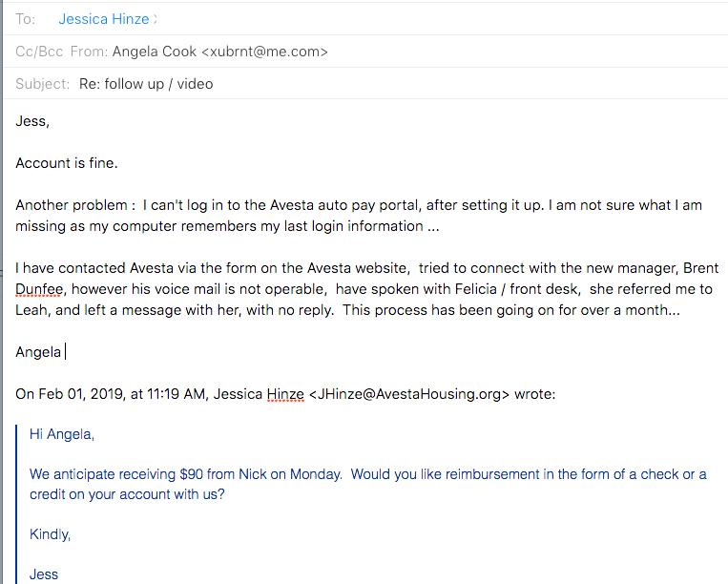This screenshot has width=728, height=584.
Task: Click into the Cc/Bcc field
Action: point(39,52)
